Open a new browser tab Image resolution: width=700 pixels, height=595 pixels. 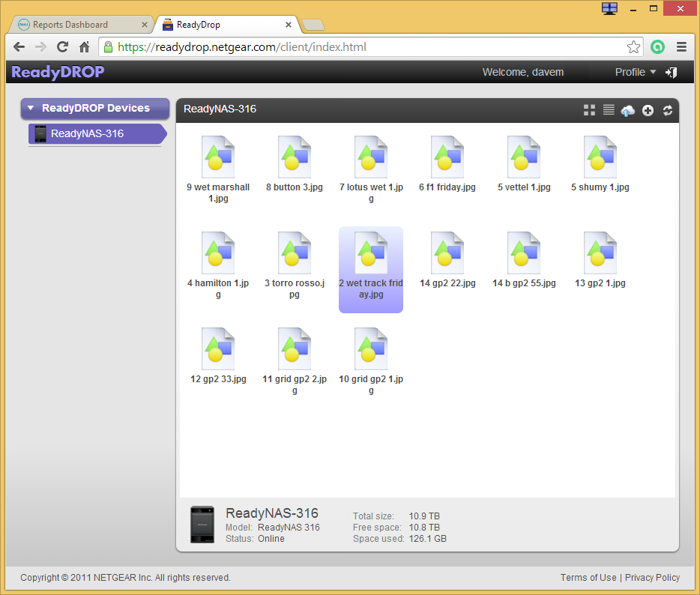point(313,25)
